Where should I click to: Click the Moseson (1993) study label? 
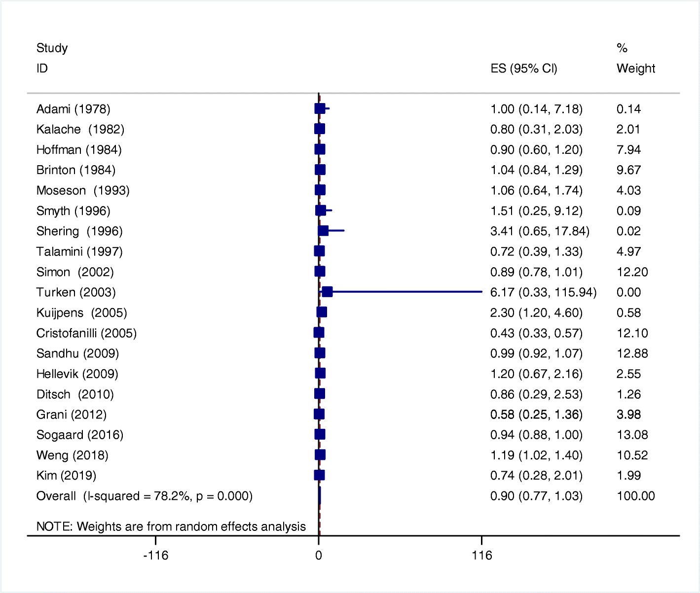(83, 190)
